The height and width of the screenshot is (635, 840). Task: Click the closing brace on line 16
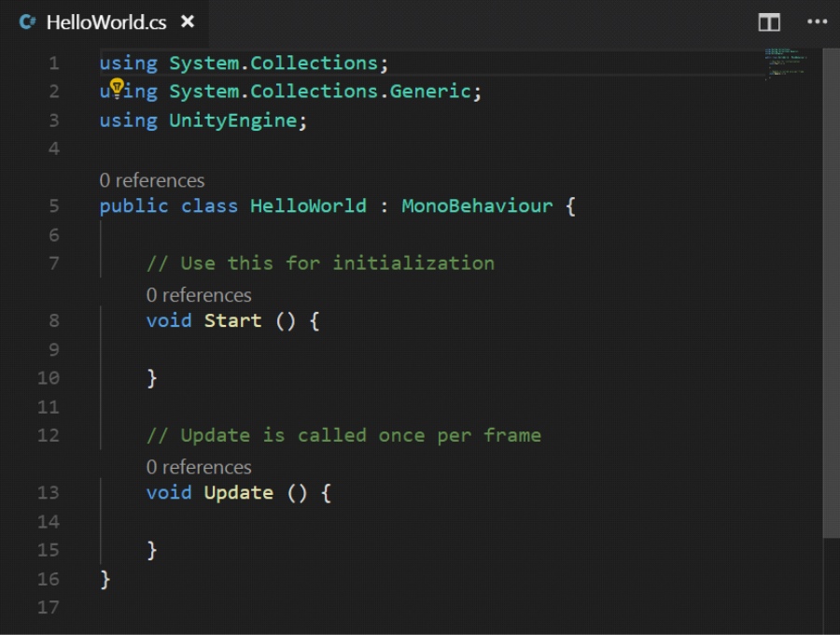[x=105, y=579]
